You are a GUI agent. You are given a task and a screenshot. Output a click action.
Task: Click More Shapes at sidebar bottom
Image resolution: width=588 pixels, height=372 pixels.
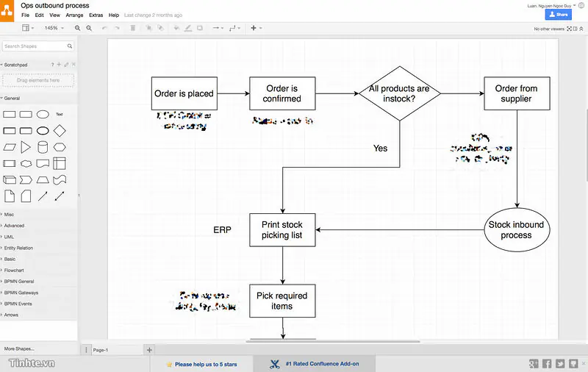[x=19, y=348]
